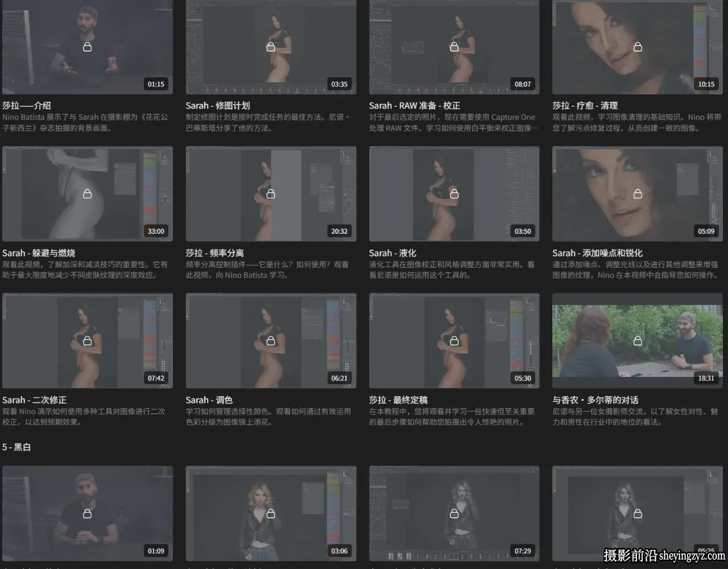Open the Sarah - 二次修正 title

(x=35, y=400)
